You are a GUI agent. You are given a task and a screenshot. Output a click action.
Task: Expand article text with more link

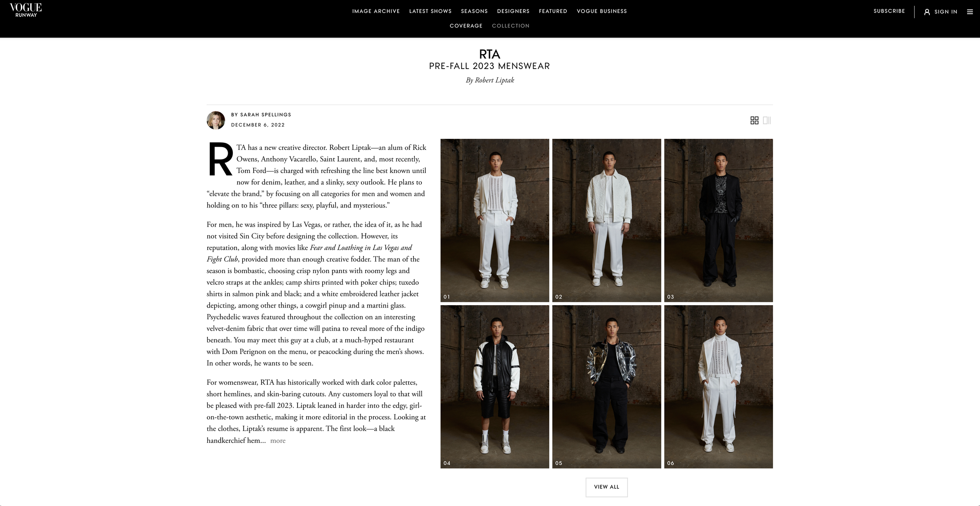(x=278, y=440)
